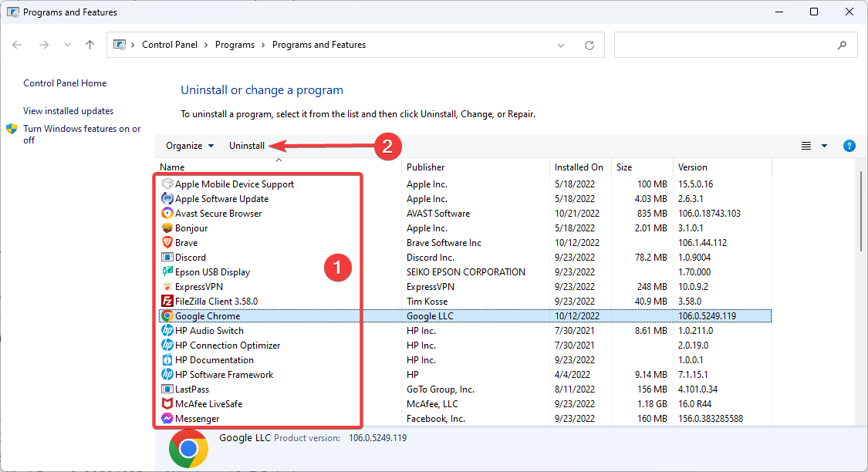Click the Messenger program icon
The image size is (868, 472).
pos(167,418)
